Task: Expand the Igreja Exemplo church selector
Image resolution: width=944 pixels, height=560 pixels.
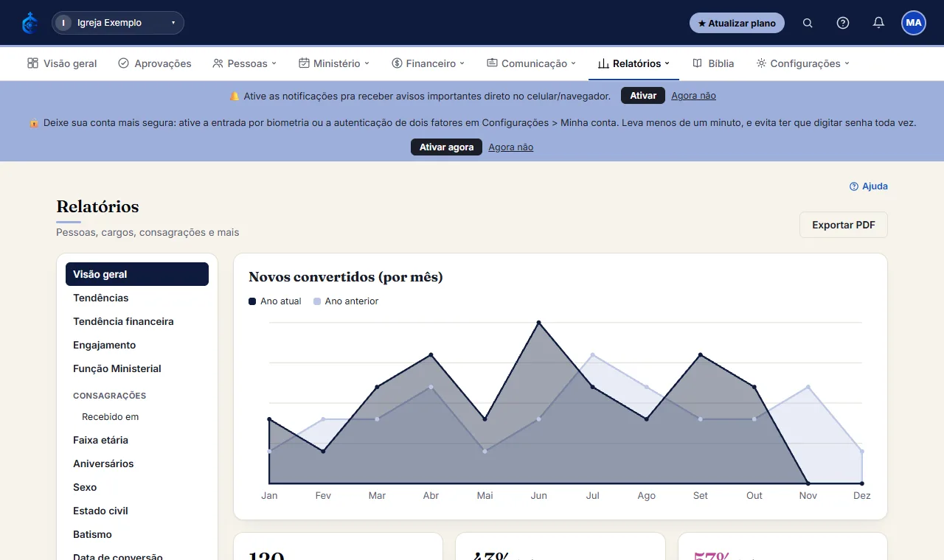Action: [x=118, y=23]
